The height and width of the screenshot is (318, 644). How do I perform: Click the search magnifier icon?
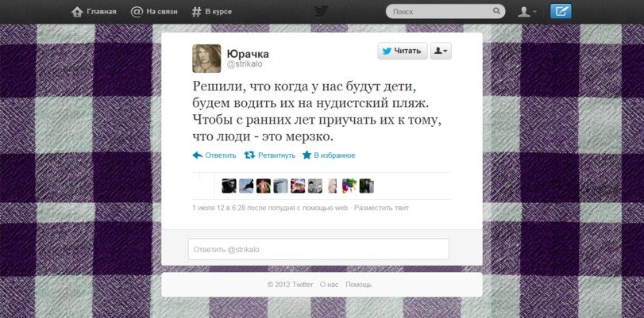click(x=496, y=11)
